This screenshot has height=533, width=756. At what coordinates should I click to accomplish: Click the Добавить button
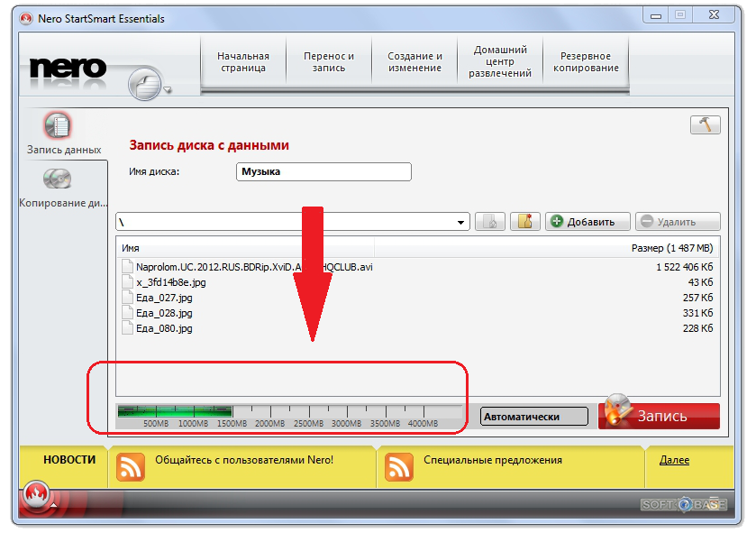[x=587, y=222]
